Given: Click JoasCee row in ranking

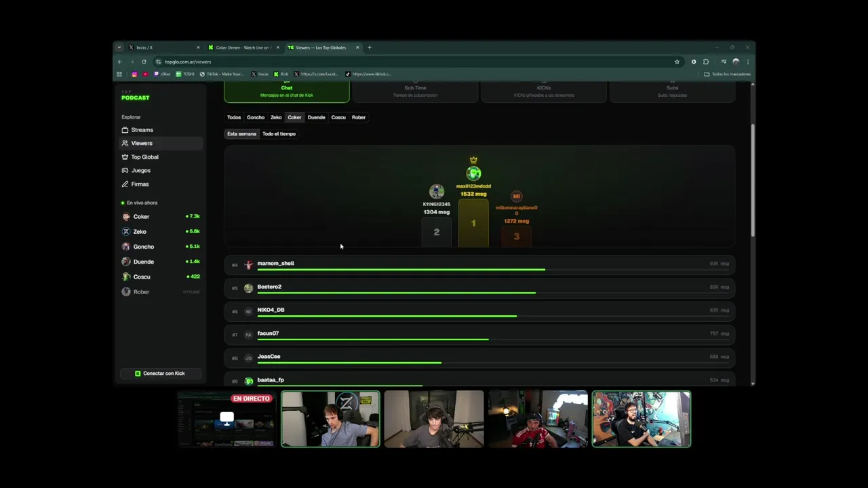Looking at the screenshot, I should [x=479, y=358].
